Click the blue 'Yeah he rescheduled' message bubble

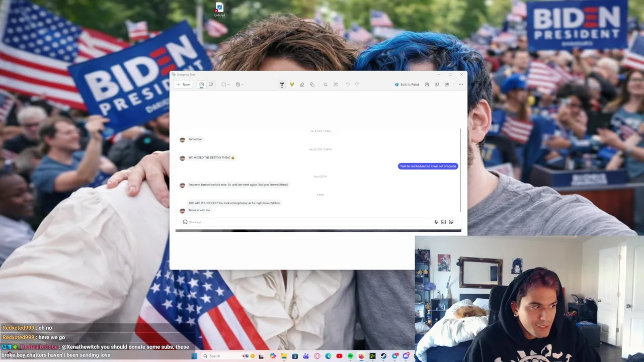(x=428, y=166)
